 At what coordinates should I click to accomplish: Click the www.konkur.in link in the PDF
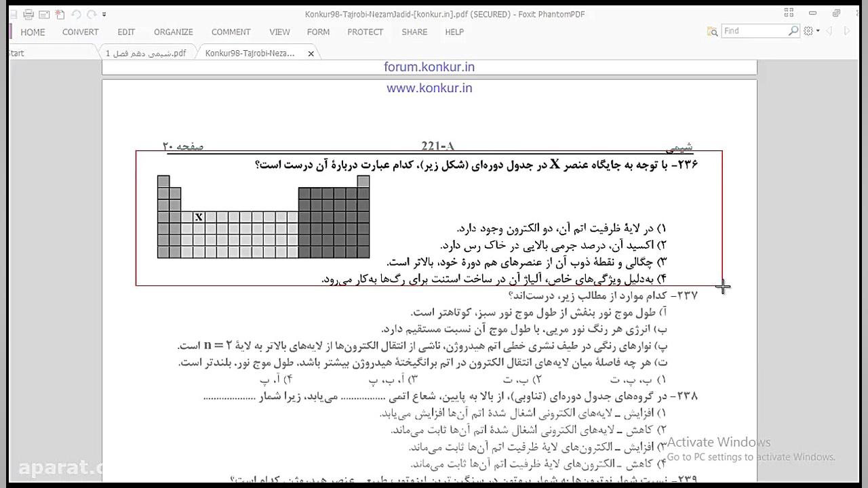(x=429, y=87)
